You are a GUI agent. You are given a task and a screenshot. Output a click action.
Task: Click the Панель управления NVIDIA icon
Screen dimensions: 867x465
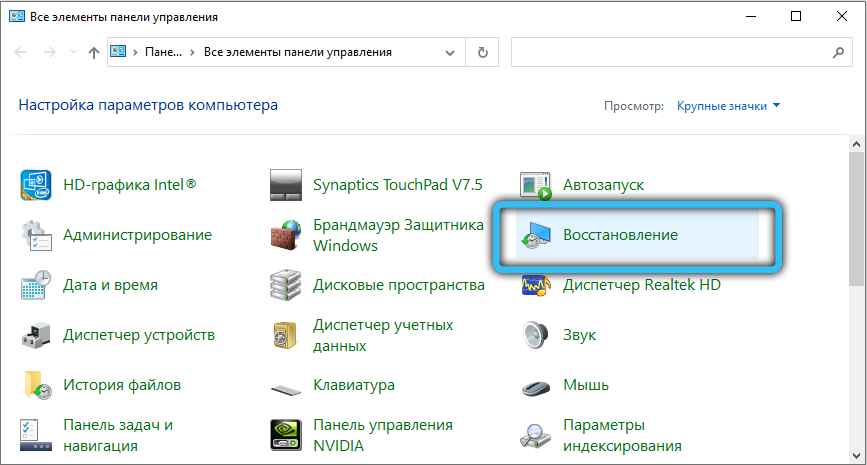pyautogui.click(x=286, y=435)
